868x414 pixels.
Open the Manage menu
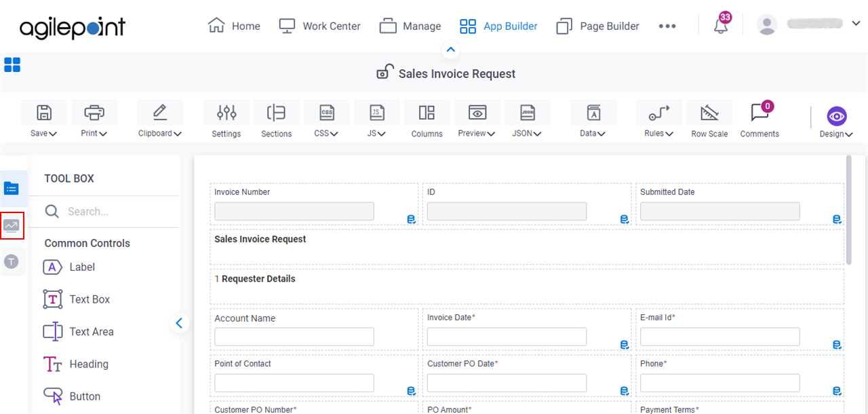point(410,26)
